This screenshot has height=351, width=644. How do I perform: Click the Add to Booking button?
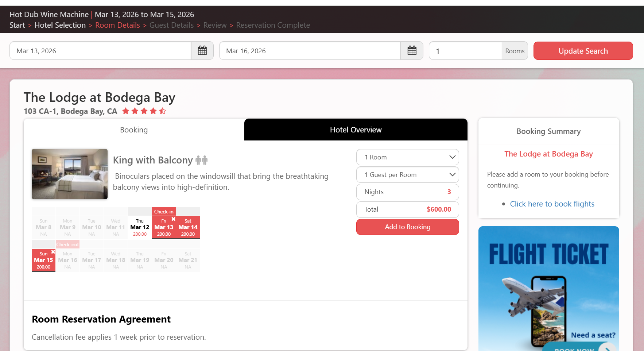point(408,227)
